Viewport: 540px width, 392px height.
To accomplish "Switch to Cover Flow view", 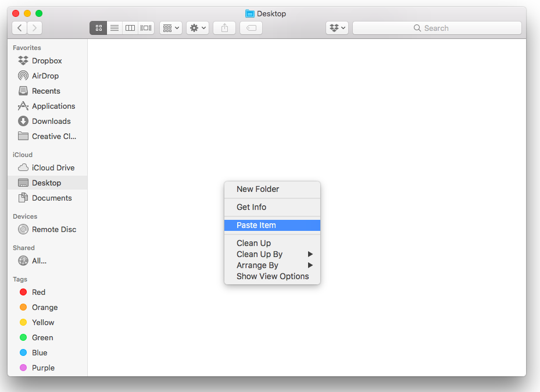I will coord(146,28).
